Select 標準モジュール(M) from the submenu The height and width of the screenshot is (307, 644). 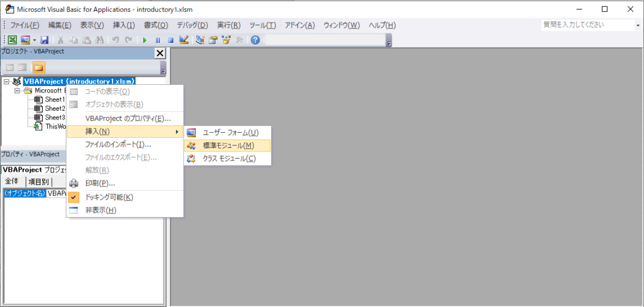(228, 145)
